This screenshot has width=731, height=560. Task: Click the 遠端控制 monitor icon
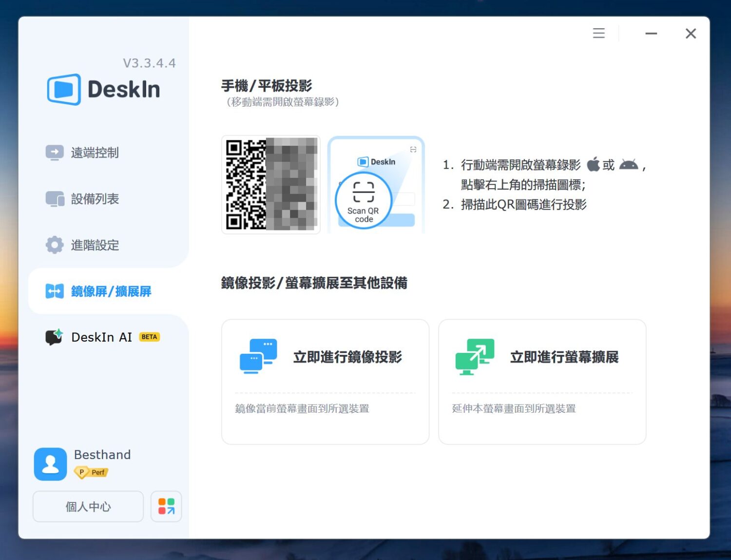click(55, 153)
